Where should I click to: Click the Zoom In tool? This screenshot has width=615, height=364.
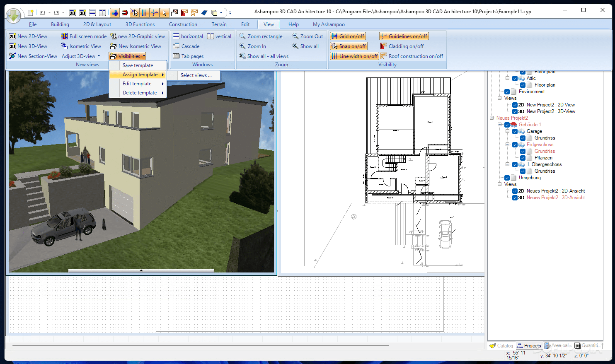tap(252, 46)
